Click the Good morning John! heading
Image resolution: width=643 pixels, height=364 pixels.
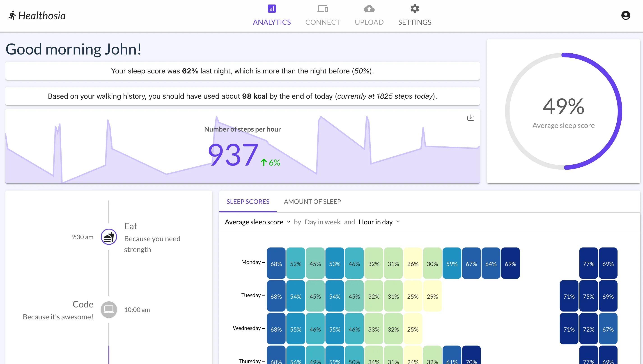click(73, 49)
